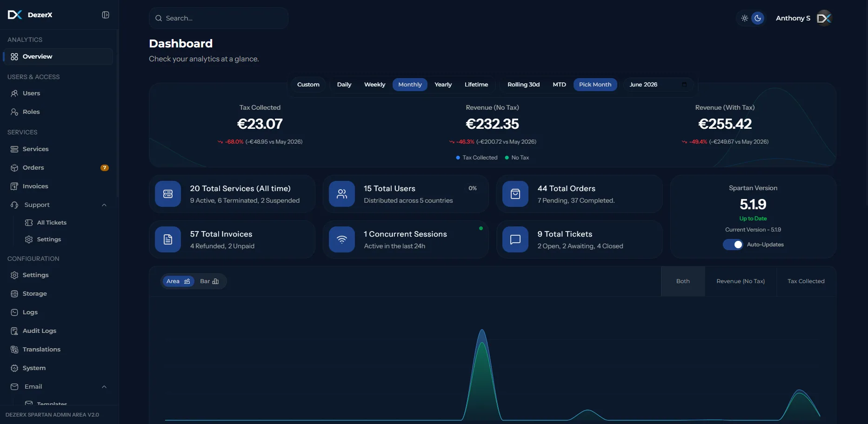Click the €255.42 Revenue (With Tax) value
This screenshot has width=868, height=424.
pos(725,124)
